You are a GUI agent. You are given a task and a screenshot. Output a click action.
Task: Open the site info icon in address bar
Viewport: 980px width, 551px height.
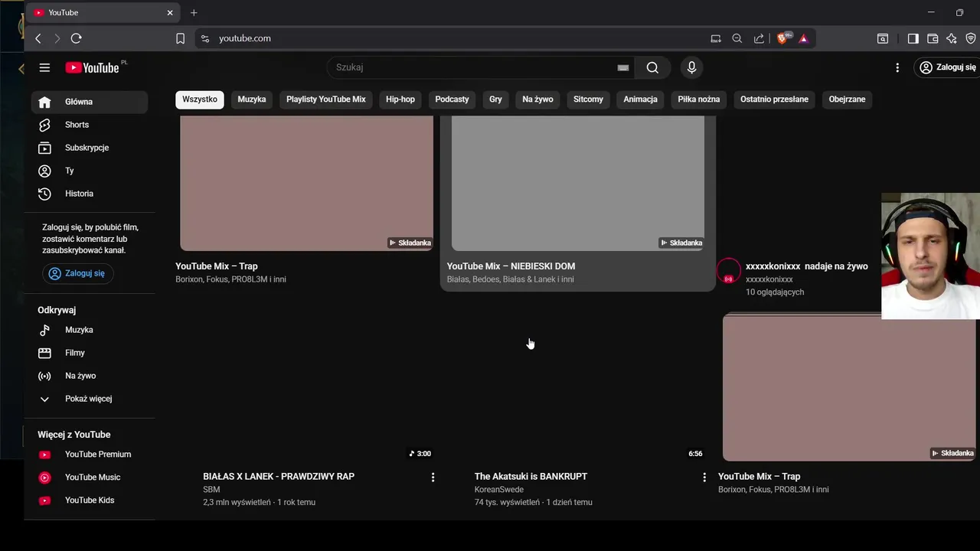(x=204, y=38)
